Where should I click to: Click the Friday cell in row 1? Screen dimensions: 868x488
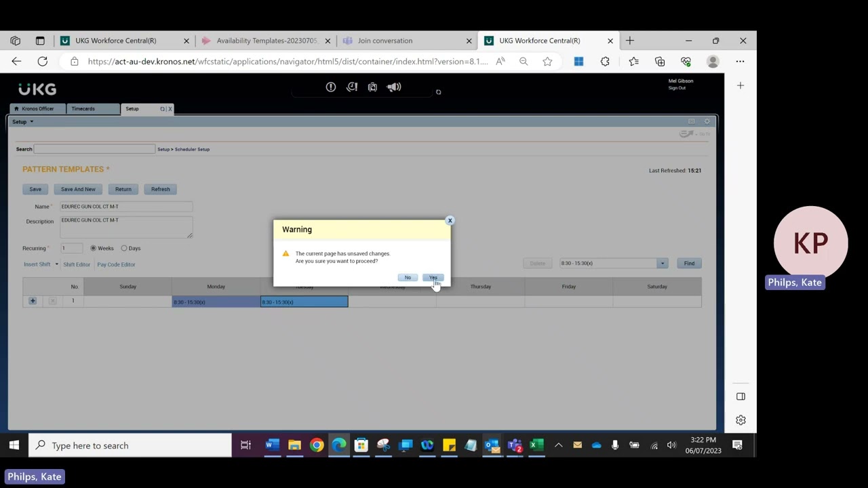pyautogui.click(x=568, y=302)
